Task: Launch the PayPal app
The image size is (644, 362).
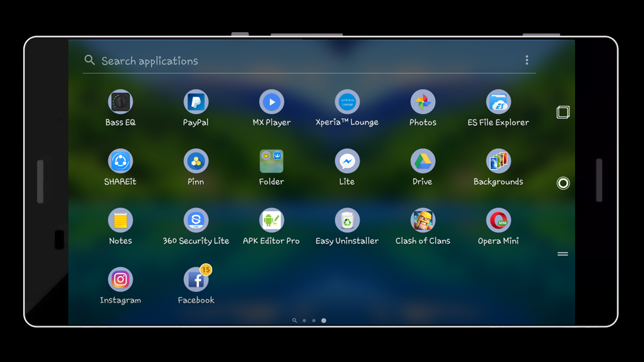Action: coord(196,102)
